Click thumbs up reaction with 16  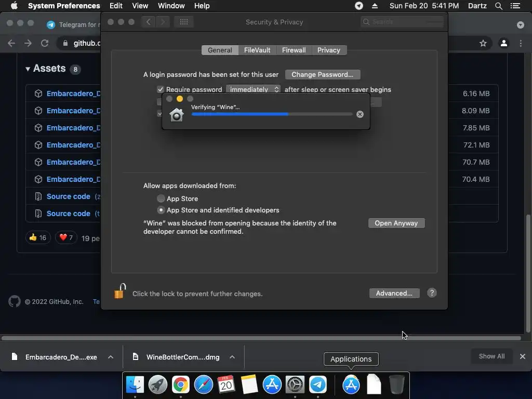pos(38,237)
